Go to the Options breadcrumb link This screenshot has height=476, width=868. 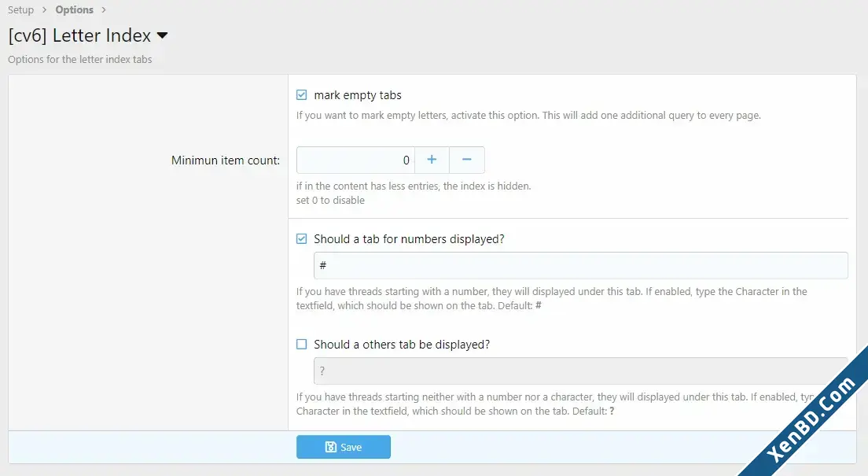coord(74,10)
